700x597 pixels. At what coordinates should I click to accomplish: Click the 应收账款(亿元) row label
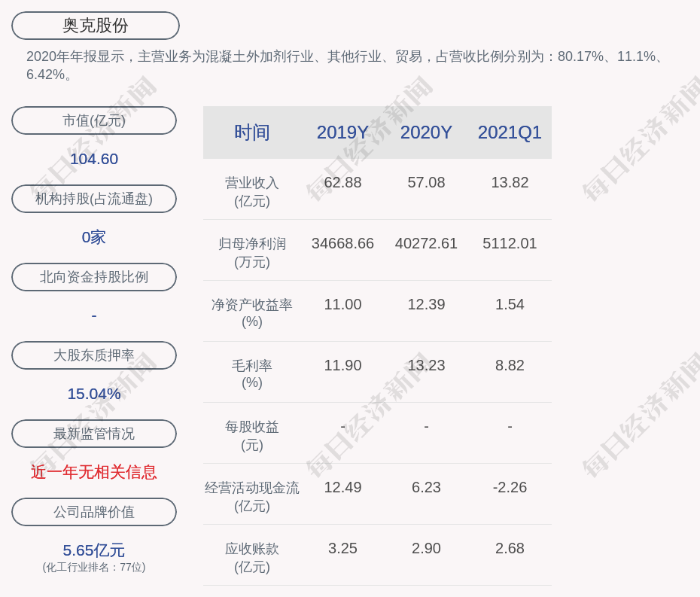point(252,558)
